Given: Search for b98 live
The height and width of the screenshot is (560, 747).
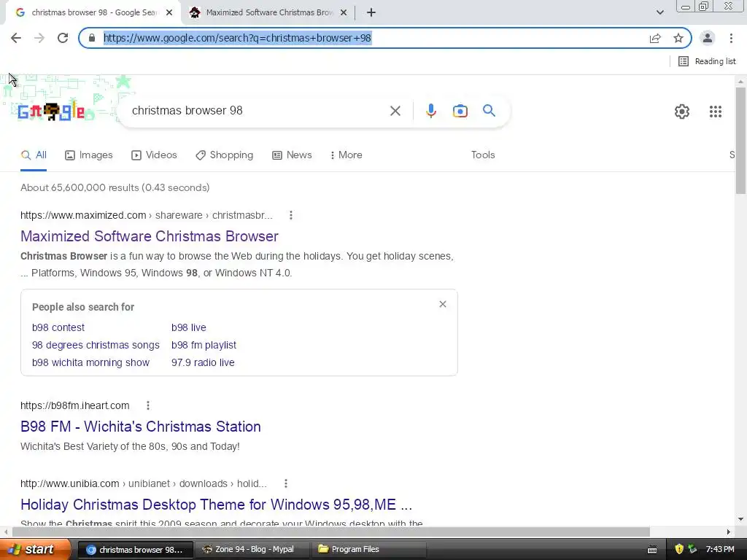Looking at the screenshot, I should coord(189,327).
